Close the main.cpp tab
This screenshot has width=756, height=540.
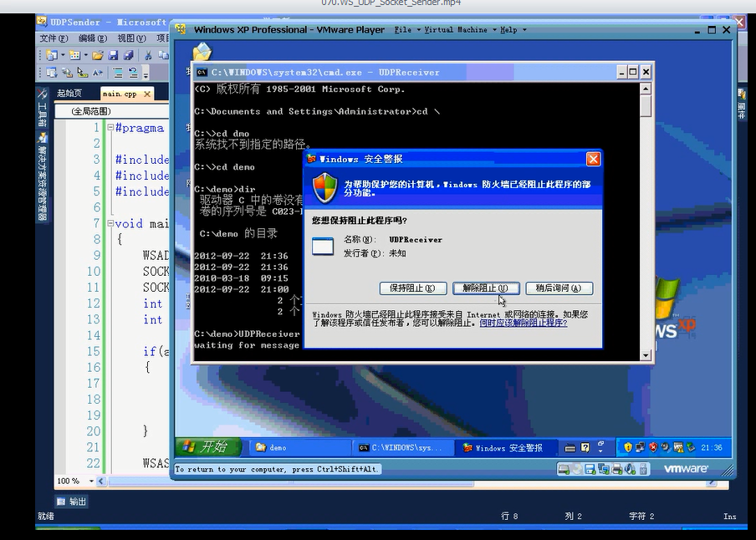tap(147, 94)
